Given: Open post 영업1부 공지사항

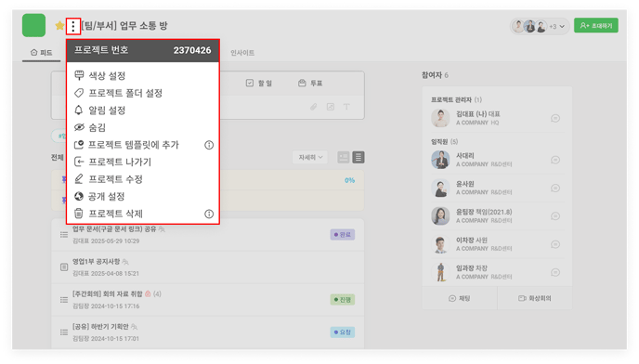Looking at the screenshot, I should (x=97, y=261).
